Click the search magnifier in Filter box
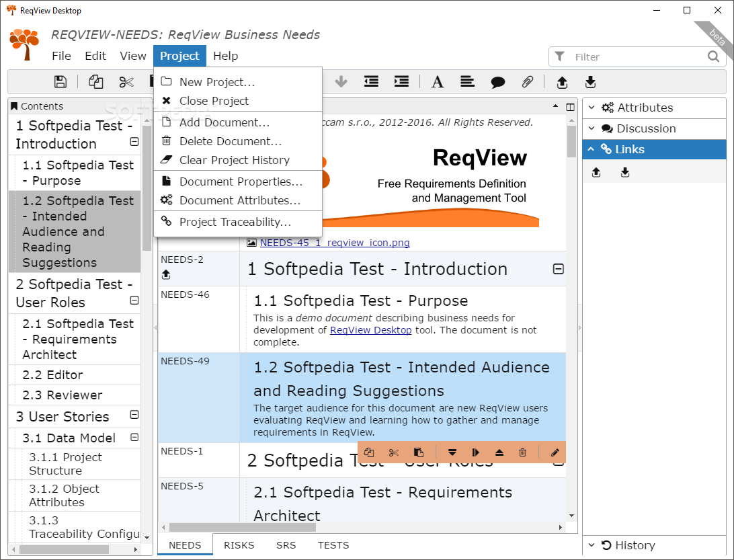 [713, 56]
